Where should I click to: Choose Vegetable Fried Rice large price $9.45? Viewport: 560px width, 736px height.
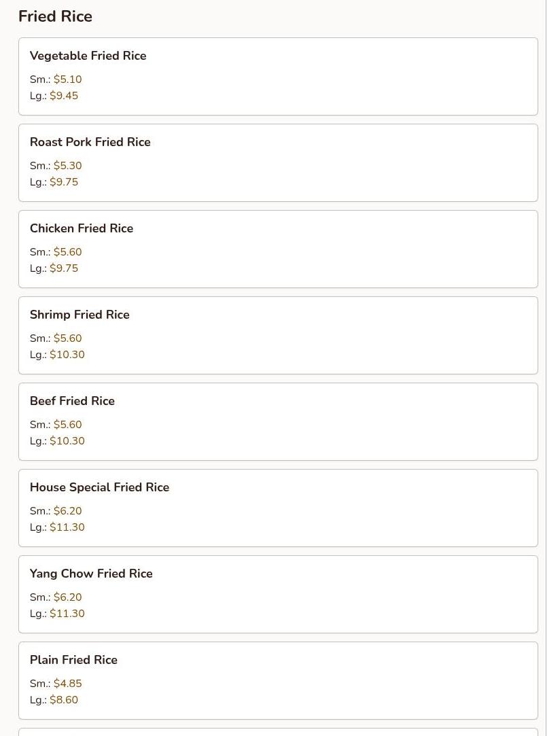[64, 96]
